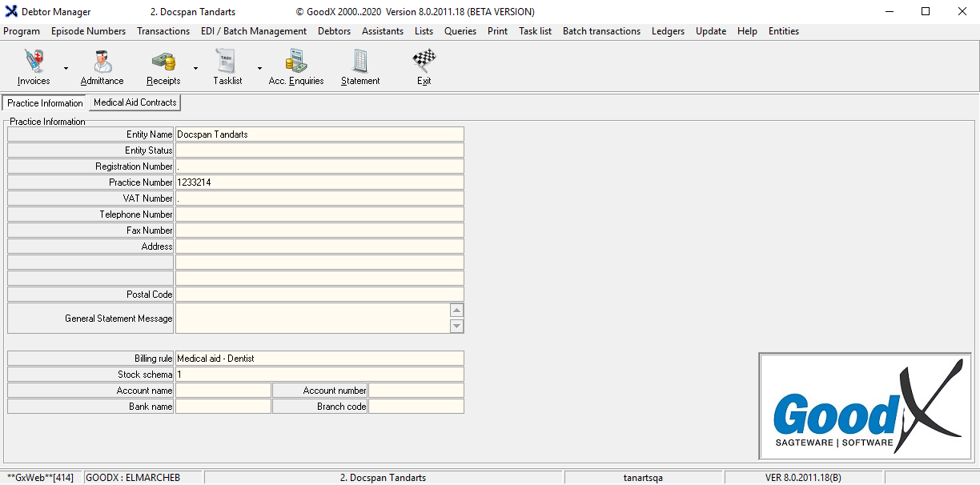The height and width of the screenshot is (485, 980).
Task: Select the Practice Information tab
Action: (x=45, y=103)
